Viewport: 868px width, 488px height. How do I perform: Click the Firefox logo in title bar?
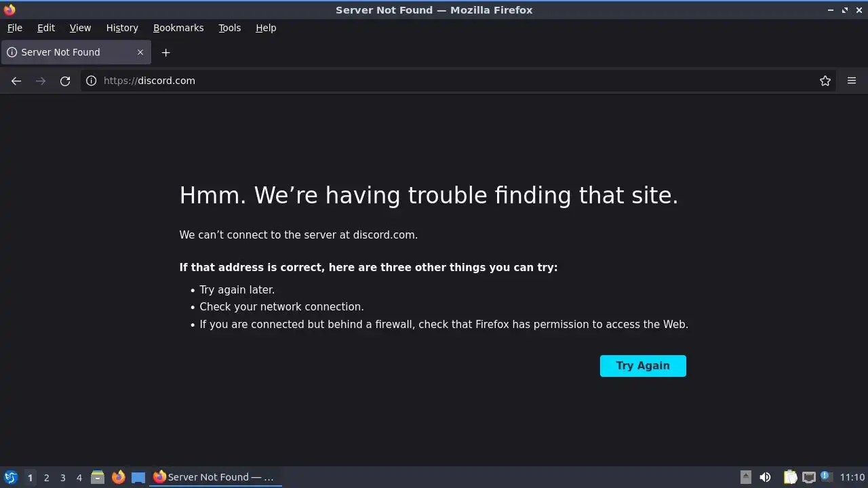[x=9, y=9]
